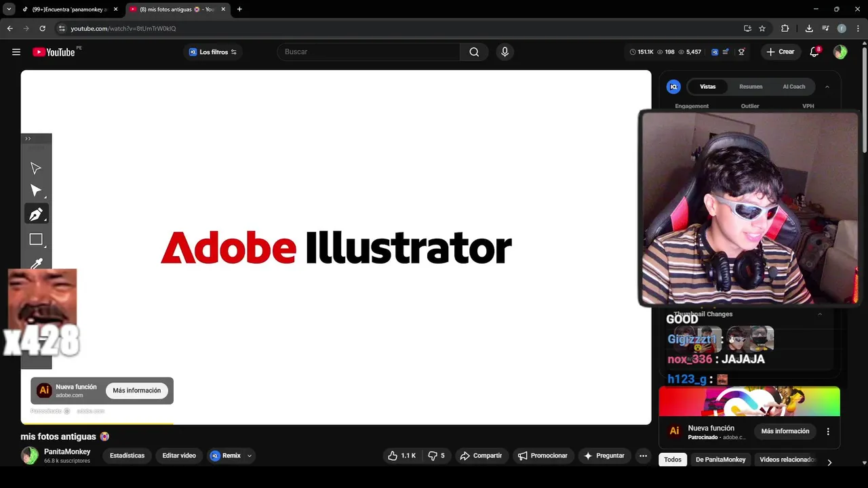Image resolution: width=868 pixels, height=488 pixels.
Task: Click the browser address bar URL
Action: [x=123, y=28]
